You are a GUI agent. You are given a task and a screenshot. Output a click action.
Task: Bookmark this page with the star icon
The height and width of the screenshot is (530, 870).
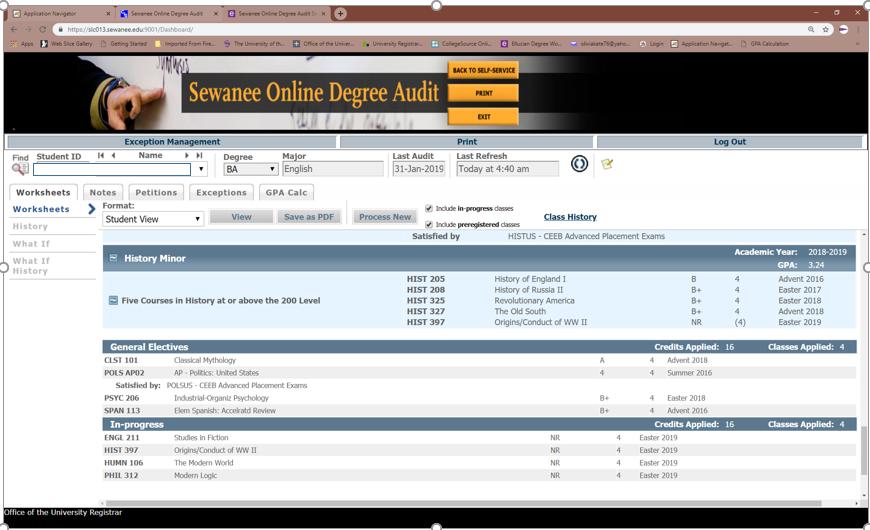(x=826, y=30)
